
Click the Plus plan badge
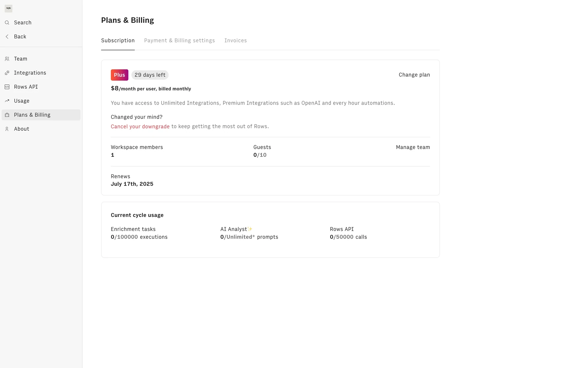119,75
